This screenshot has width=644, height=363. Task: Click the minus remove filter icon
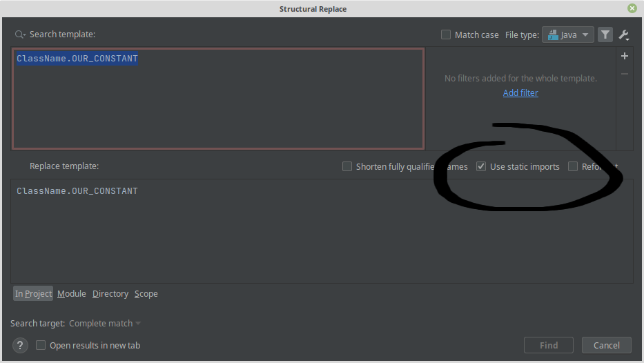tap(624, 74)
